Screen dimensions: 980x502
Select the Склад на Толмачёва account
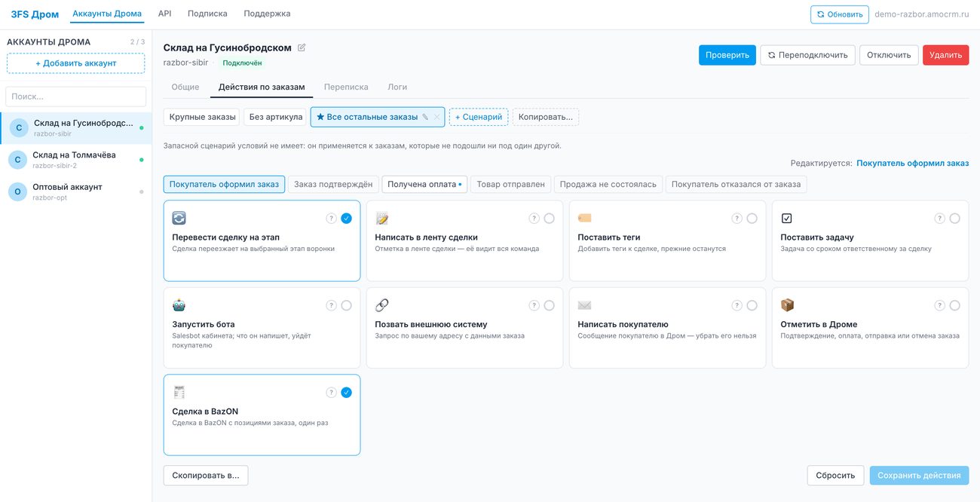[75, 160]
